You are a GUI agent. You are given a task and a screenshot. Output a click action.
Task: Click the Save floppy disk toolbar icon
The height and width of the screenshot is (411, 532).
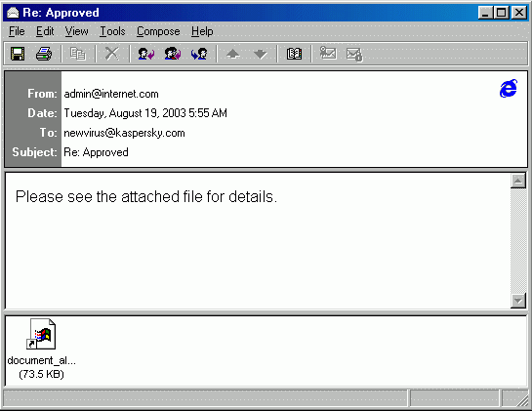pyautogui.click(x=18, y=54)
